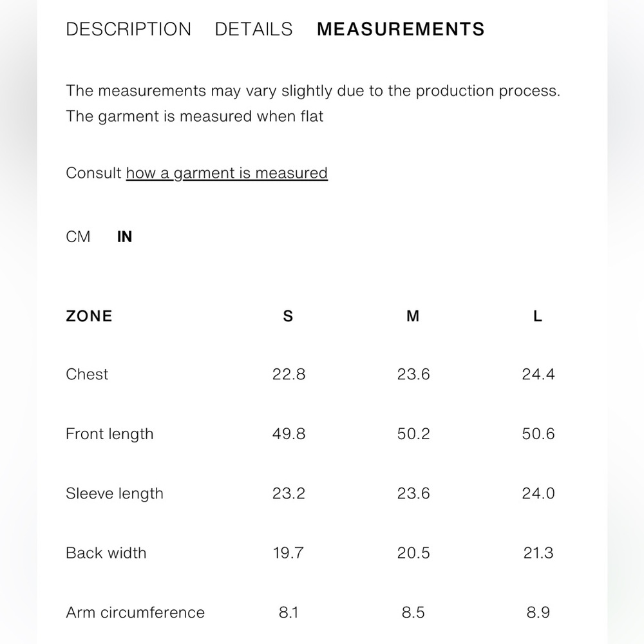Switch units to CM
This screenshot has width=644, height=644.
click(x=78, y=236)
